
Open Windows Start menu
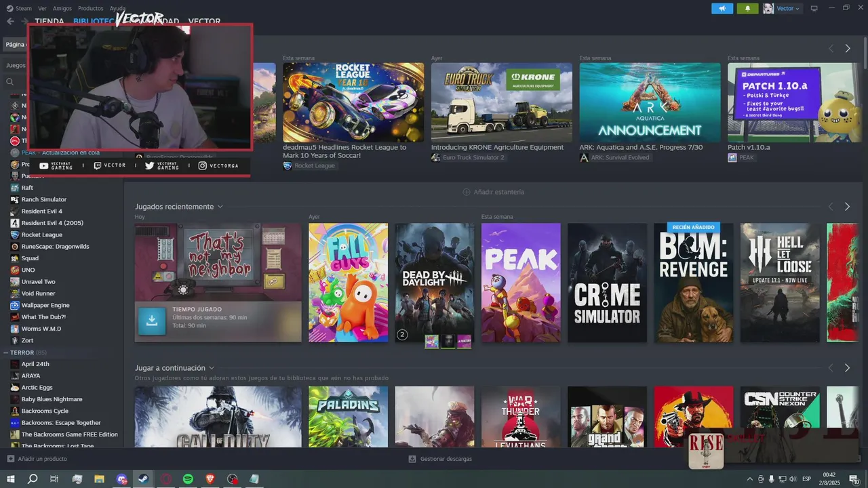pyautogui.click(x=11, y=479)
